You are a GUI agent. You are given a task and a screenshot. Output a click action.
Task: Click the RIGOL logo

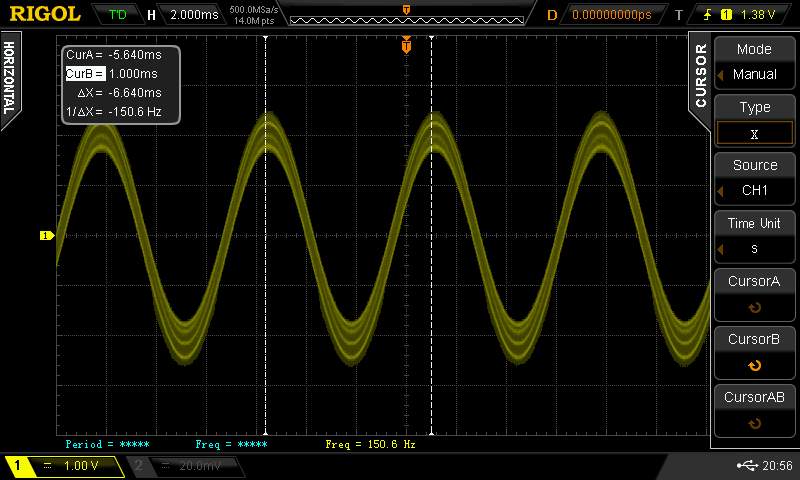(x=45, y=14)
